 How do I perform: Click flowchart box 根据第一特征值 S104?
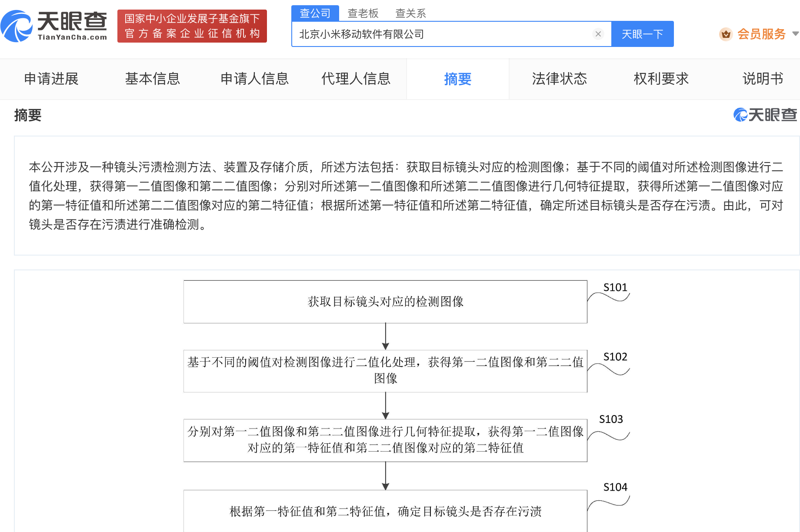(x=385, y=511)
